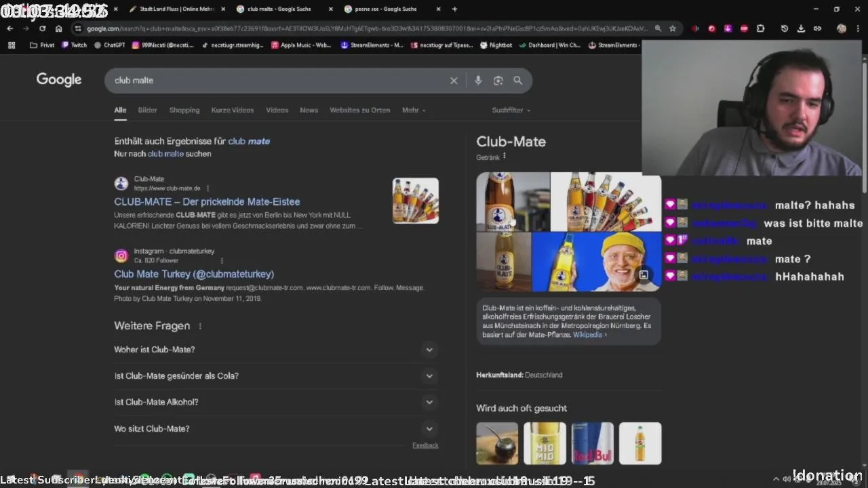Open zoom magnifier icon in address bar

pos(658,28)
